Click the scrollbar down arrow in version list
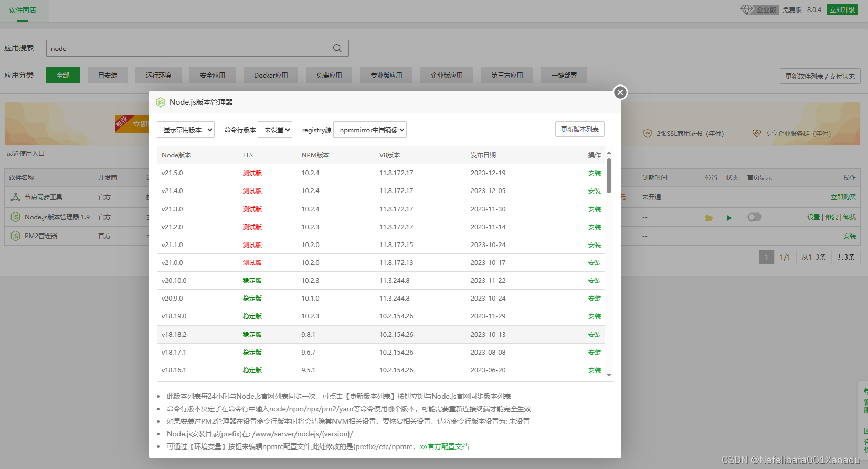Viewport: 868px width, 469px height. pos(609,375)
